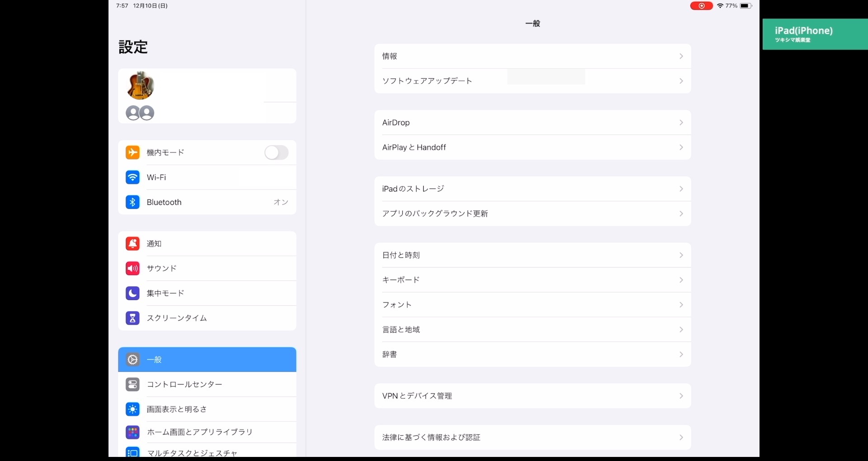Open iPadのストレージ settings
This screenshot has height=461, width=868.
point(413,189)
